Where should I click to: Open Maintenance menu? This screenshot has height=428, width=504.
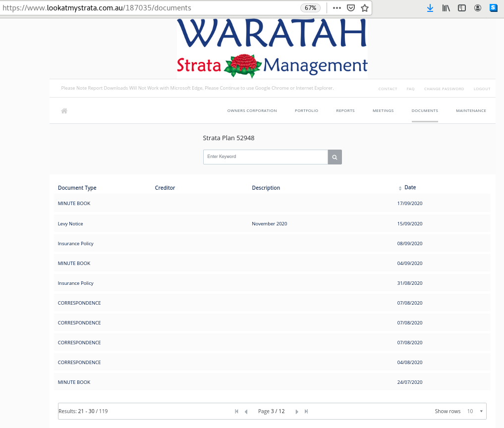click(471, 110)
